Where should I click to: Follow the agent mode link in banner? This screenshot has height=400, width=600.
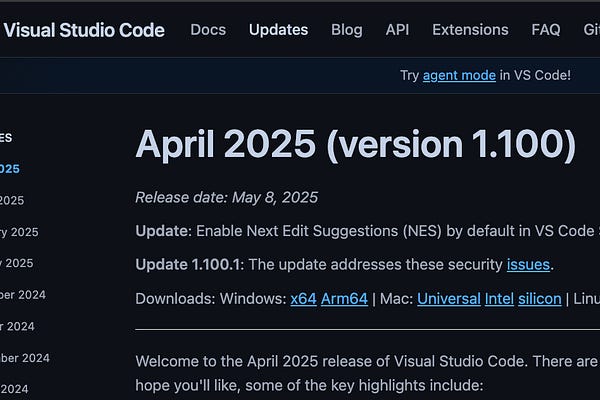point(459,75)
